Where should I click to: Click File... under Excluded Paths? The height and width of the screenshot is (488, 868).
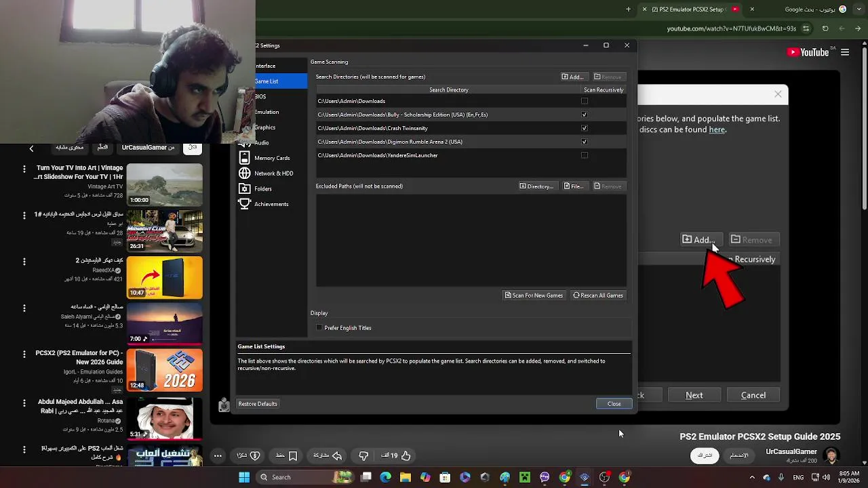tap(574, 186)
